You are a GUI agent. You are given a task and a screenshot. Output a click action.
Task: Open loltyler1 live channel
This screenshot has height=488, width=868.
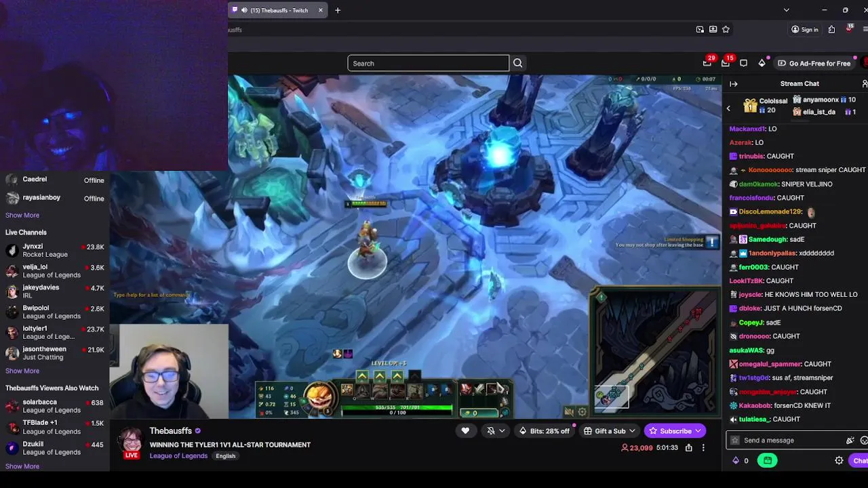pos(54,333)
